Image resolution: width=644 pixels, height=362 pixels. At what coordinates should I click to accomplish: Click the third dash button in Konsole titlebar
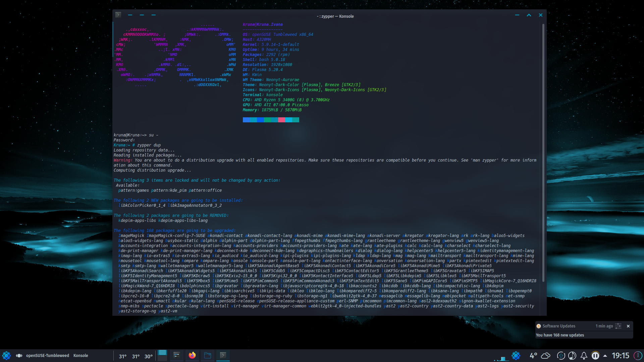pos(154,15)
